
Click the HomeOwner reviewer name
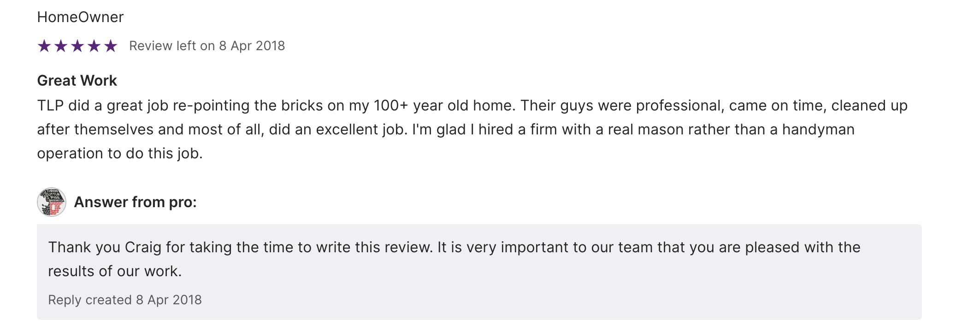pos(80,17)
